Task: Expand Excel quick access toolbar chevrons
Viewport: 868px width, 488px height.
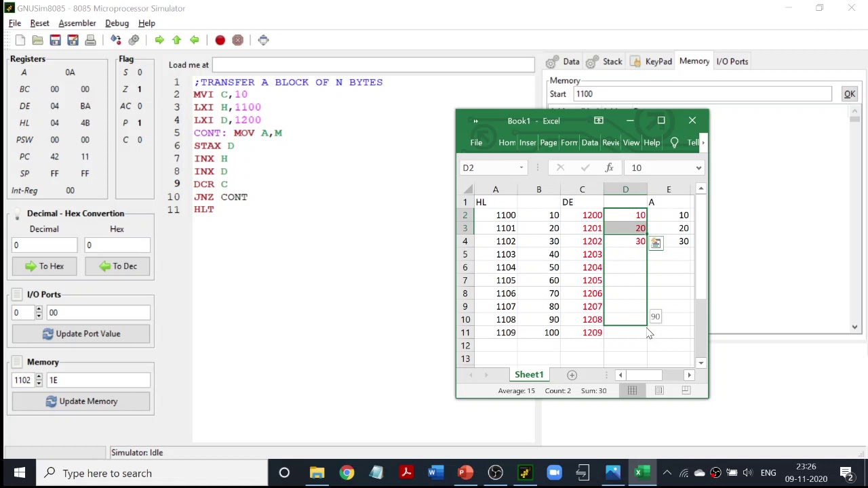Action: click(475, 121)
